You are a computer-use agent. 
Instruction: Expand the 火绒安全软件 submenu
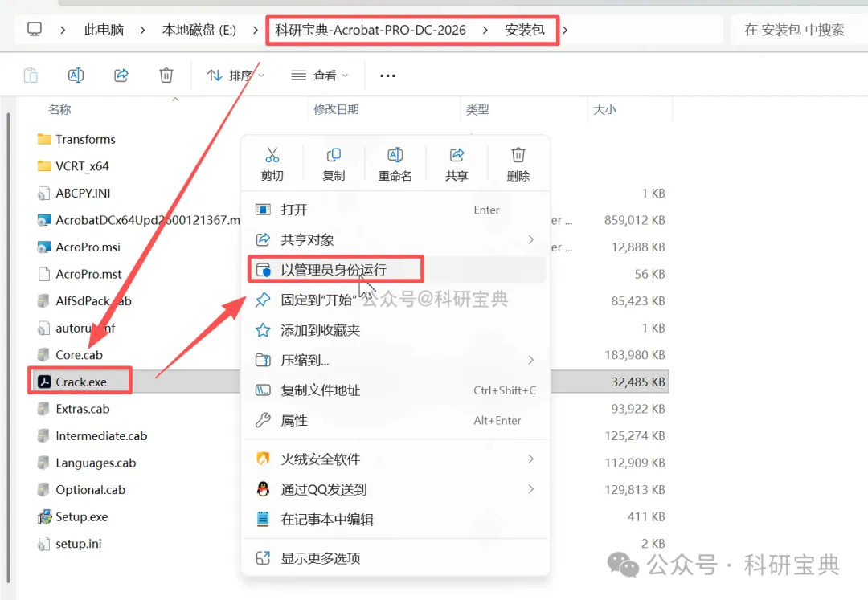(x=531, y=459)
